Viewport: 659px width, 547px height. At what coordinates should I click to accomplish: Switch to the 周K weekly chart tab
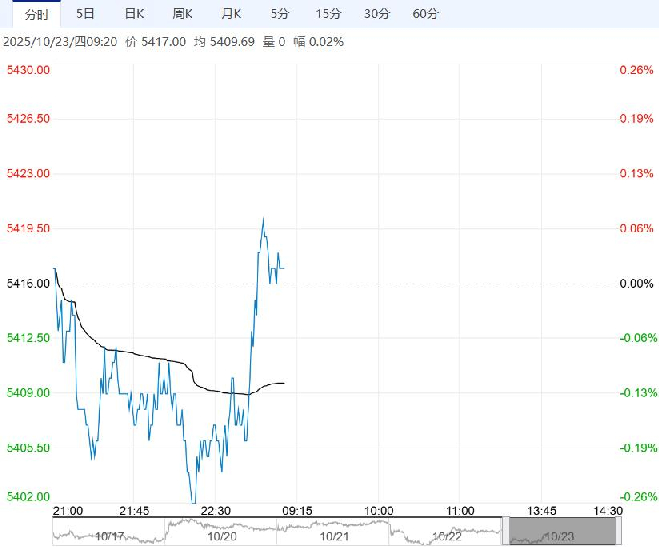[x=182, y=14]
